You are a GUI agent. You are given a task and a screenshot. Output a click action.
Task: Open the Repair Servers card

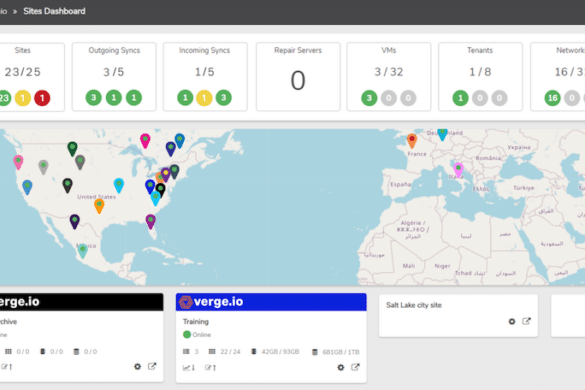click(298, 77)
